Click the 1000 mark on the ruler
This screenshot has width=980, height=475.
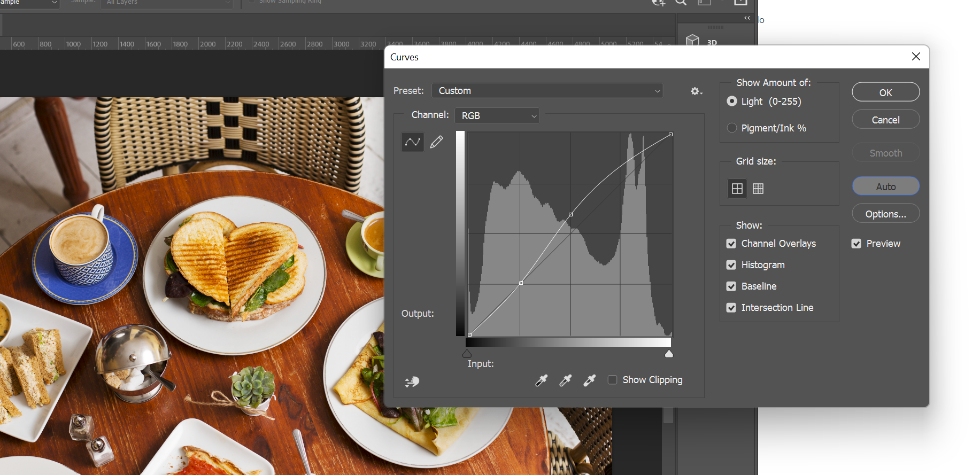(x=73, y=44)
